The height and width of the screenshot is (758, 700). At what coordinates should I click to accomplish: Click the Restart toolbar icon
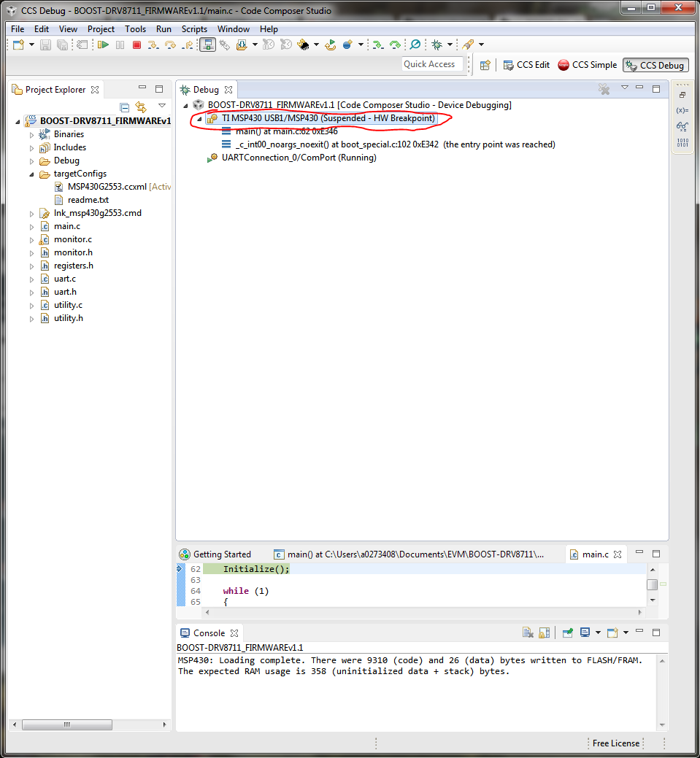pos(331,45)
